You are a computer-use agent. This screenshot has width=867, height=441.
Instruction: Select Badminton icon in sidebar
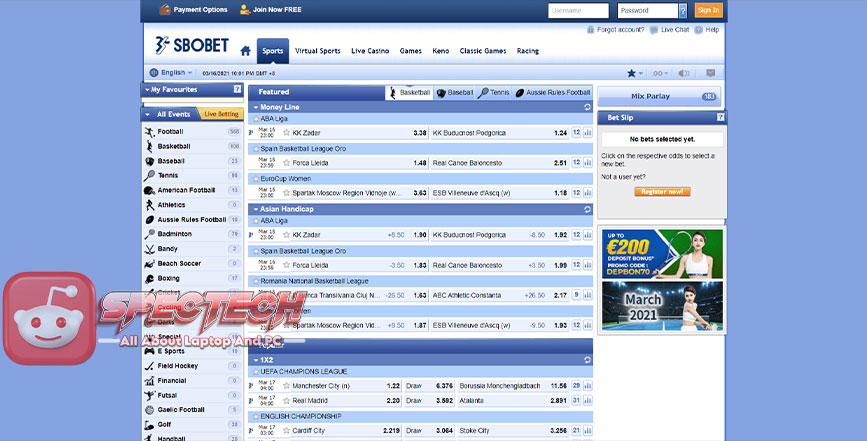(149, 234)
